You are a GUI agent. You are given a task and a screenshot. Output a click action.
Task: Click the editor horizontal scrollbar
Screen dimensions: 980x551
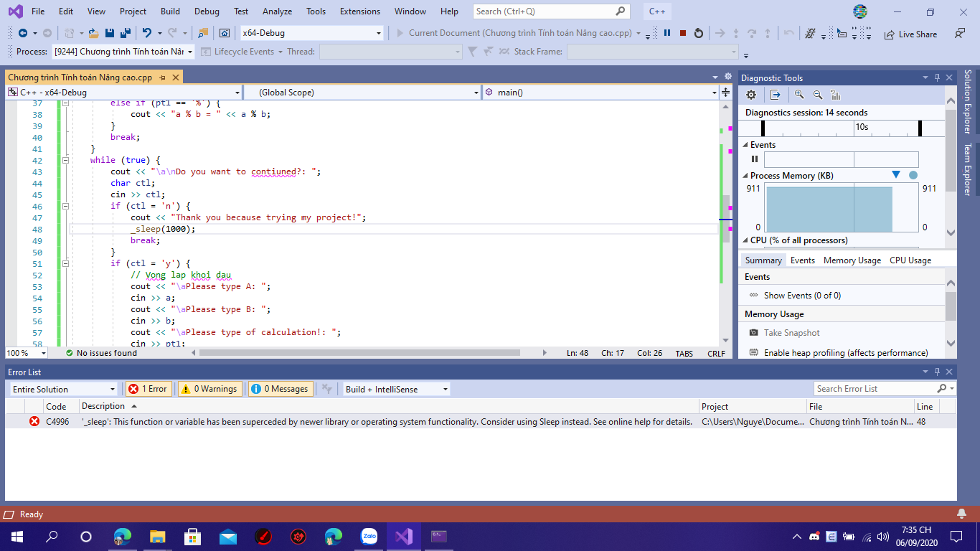[x=359, y=353]
